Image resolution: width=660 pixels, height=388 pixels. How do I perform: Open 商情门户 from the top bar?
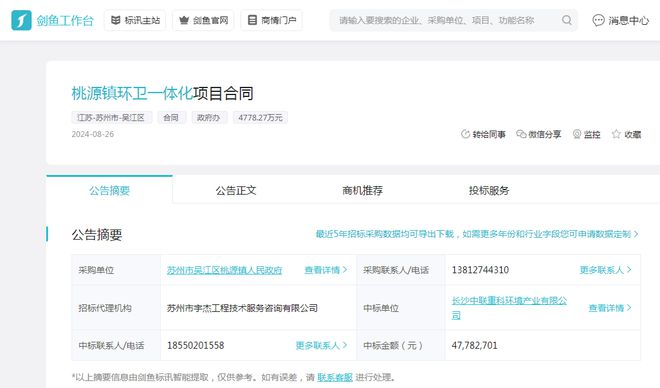coord(271,20)
